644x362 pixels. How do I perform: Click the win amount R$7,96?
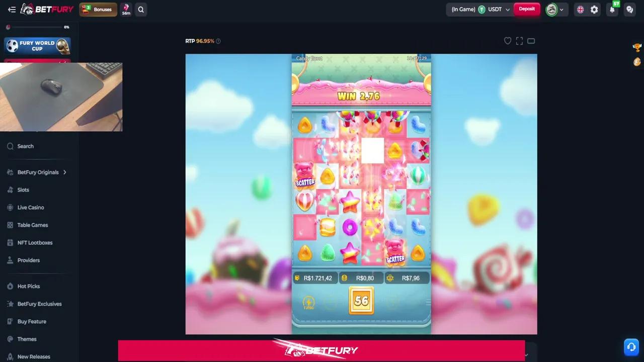(x=407, y=278)
